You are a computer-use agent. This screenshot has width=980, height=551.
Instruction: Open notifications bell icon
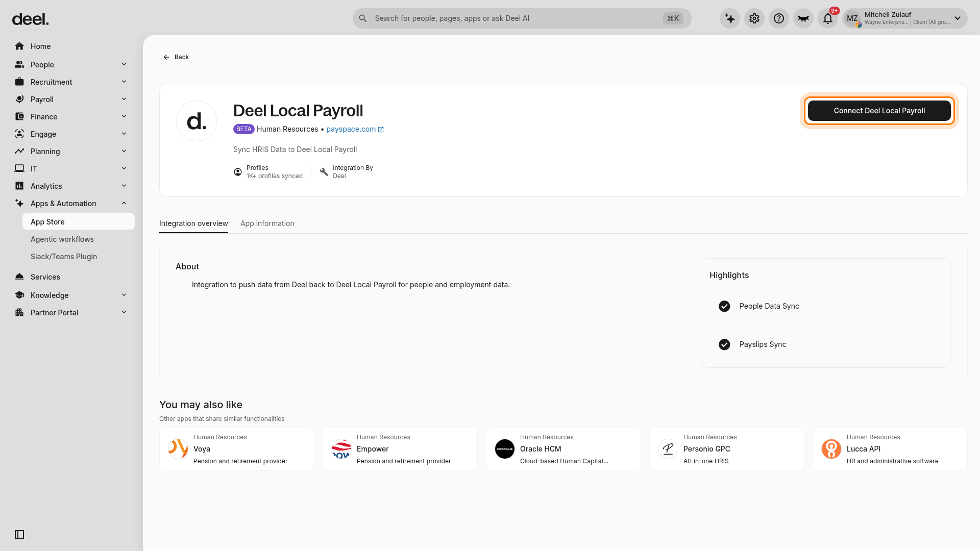828,18
